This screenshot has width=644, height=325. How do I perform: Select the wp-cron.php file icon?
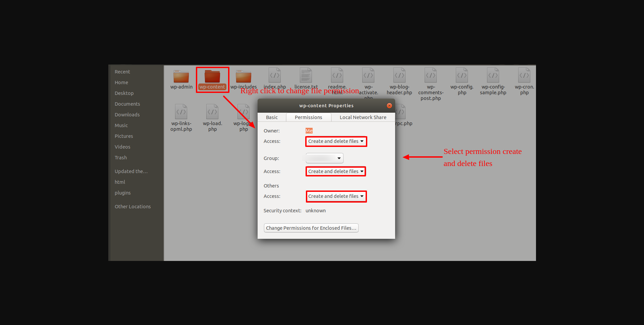pyautogui.click(x=524, y=75)
